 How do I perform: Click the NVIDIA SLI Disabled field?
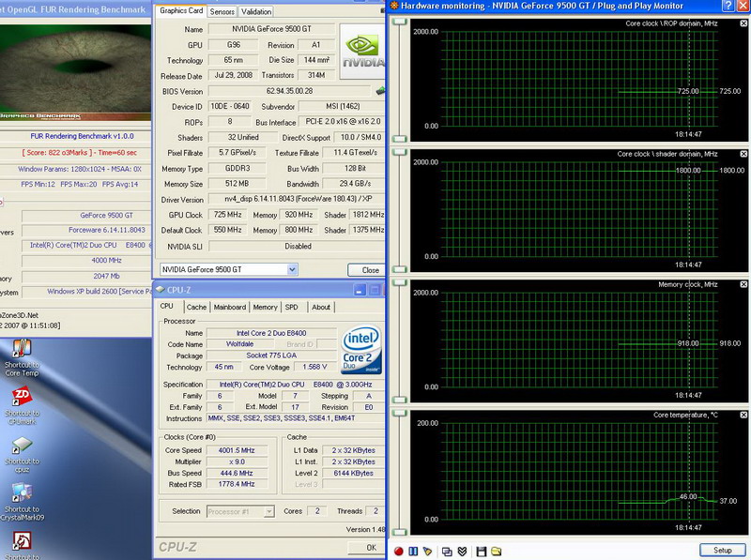tap(297, 246)
